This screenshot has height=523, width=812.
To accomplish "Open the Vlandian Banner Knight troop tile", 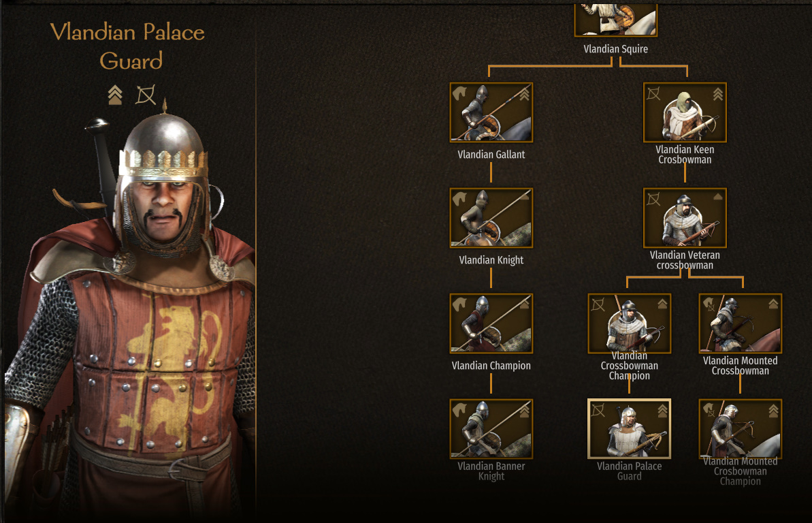I will (491, 428).
